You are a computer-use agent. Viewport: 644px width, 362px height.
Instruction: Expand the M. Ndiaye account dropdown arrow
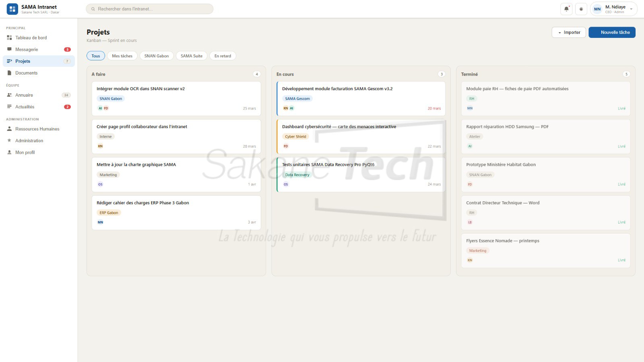coord(631,9)
